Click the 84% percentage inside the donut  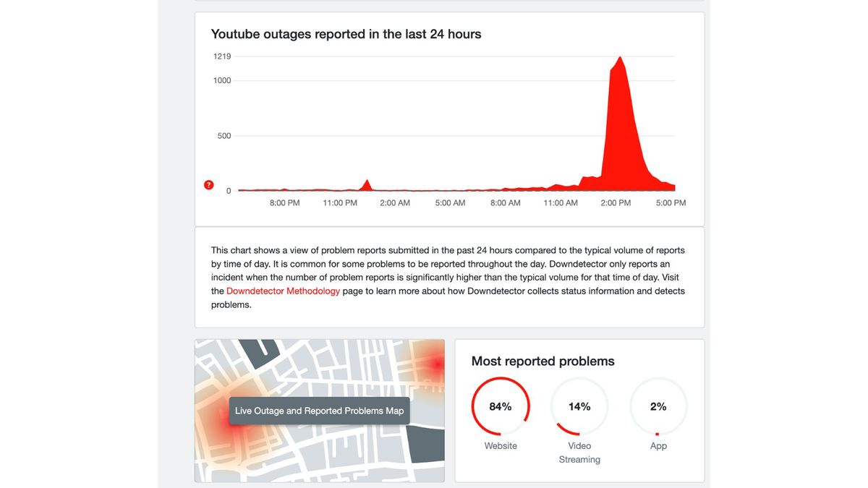(x=501, y=406)
